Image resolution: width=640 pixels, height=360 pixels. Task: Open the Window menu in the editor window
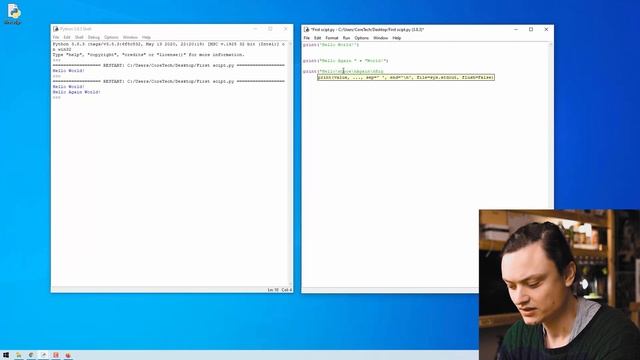click(x=380, y=38)
